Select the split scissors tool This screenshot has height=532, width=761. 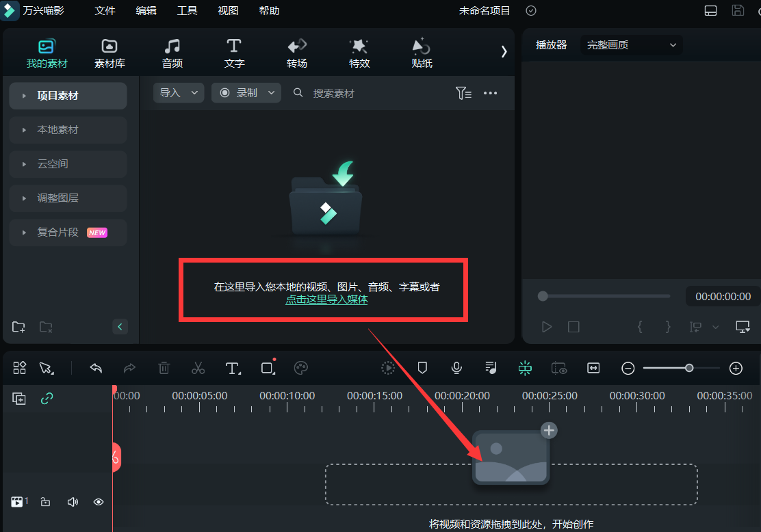(198, 368)
